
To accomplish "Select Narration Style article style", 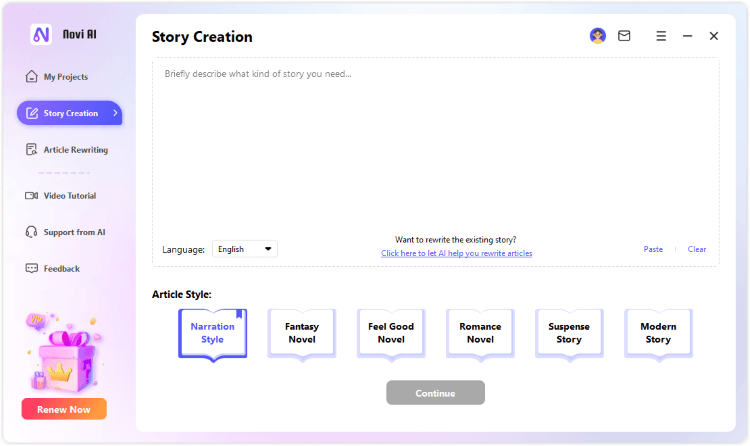I will point(212,334).
